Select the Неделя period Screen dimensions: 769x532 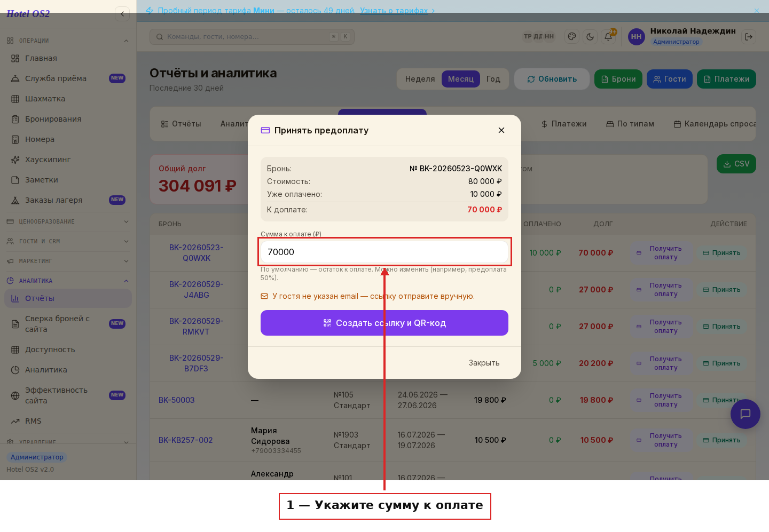click(420, 79)
